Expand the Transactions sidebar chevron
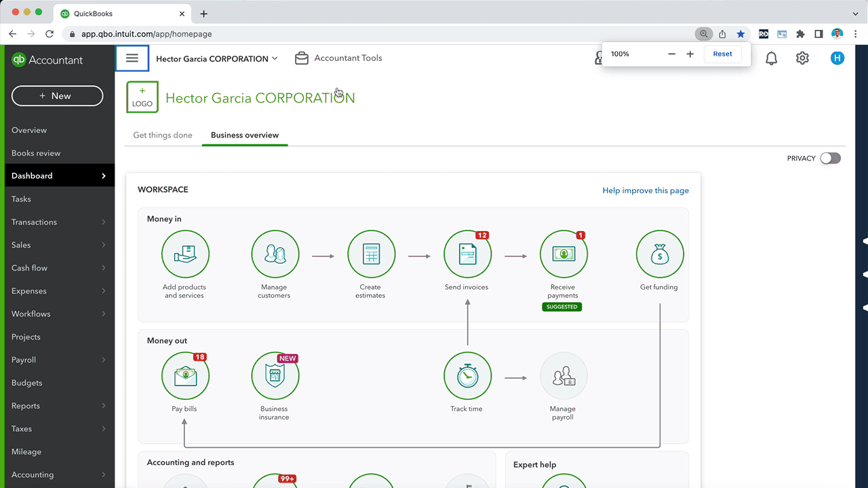Viewport: 868px width, 488px height. (x=104, y=222)
